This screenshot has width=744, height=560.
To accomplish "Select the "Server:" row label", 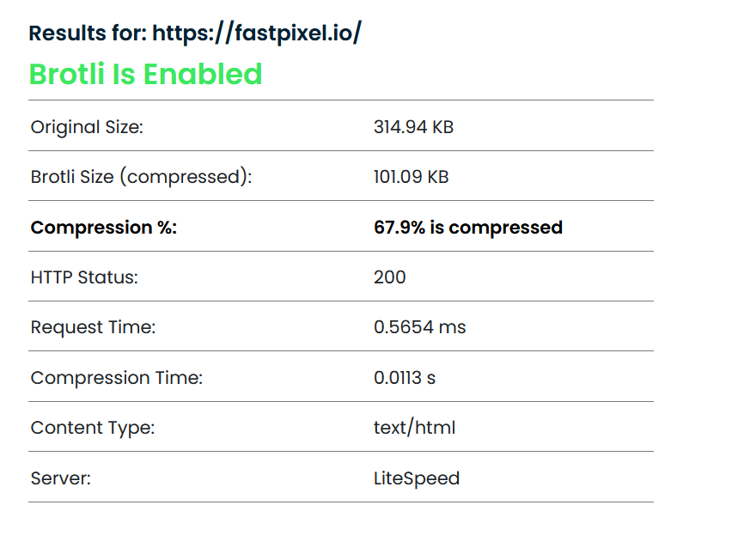I will pos(60,478).
